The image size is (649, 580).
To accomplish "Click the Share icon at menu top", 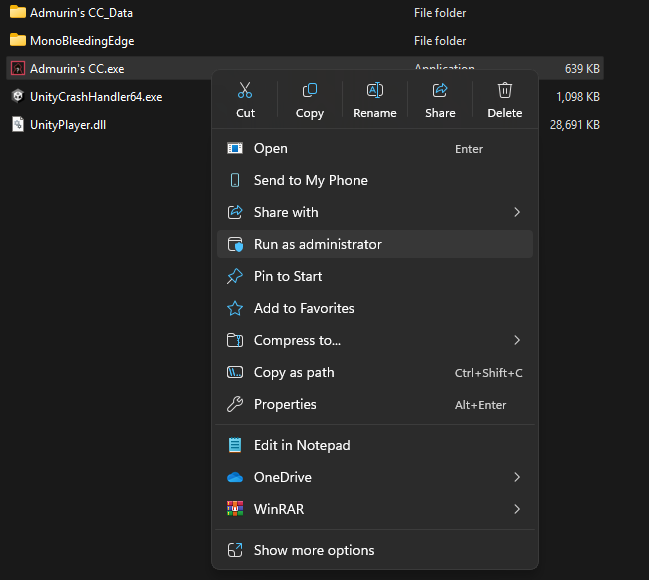I will tap(440, 91).
